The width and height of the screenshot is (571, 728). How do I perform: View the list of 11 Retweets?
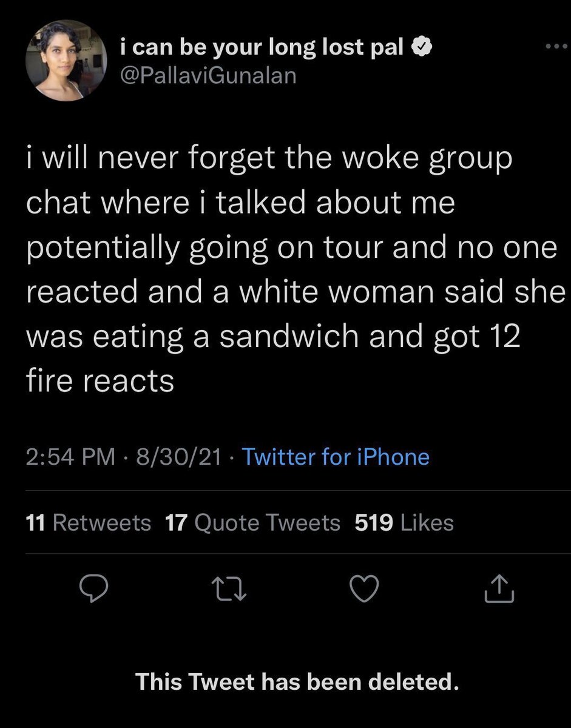pyautogui.click(x=89, y=522)
